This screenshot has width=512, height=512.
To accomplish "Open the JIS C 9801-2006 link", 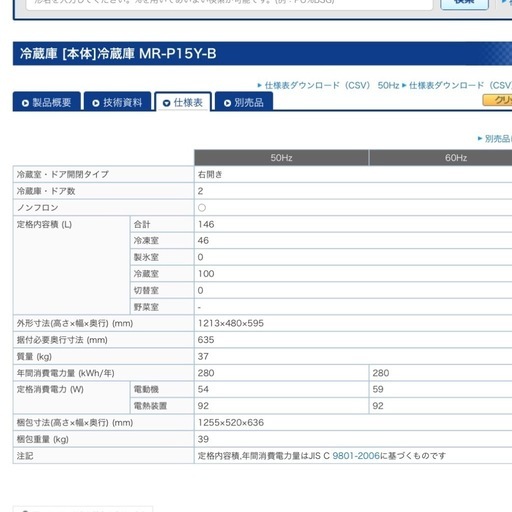I will point(356,456).
